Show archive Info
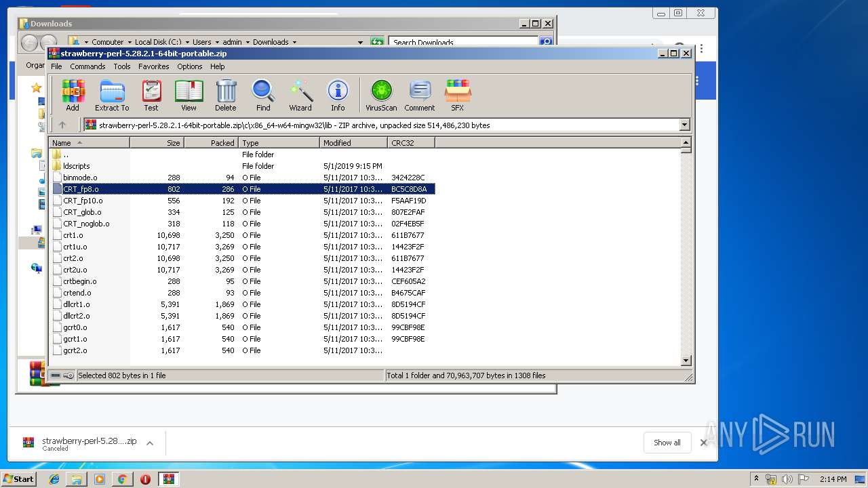The width and height of the screenshot is (868, 488). (x=338, y=96)
